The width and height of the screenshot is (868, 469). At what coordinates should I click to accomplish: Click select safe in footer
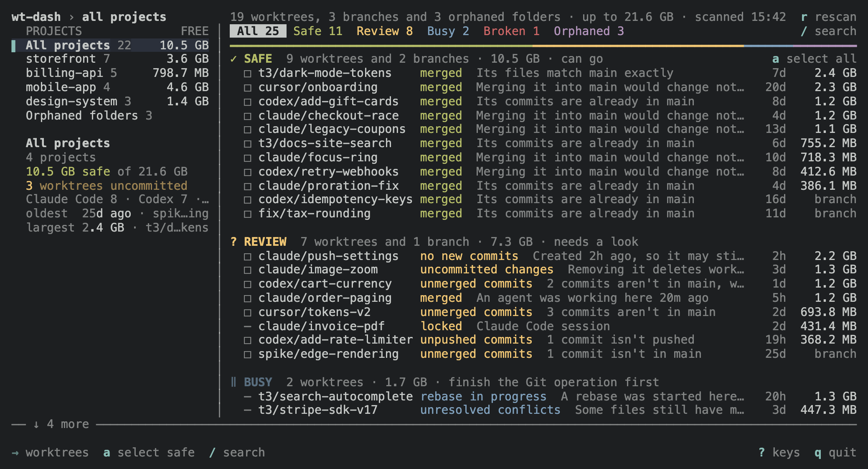pyautogui.click(x=149, y=452)
